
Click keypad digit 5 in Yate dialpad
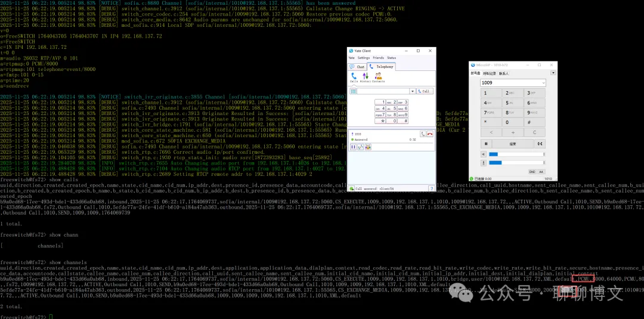391,109
